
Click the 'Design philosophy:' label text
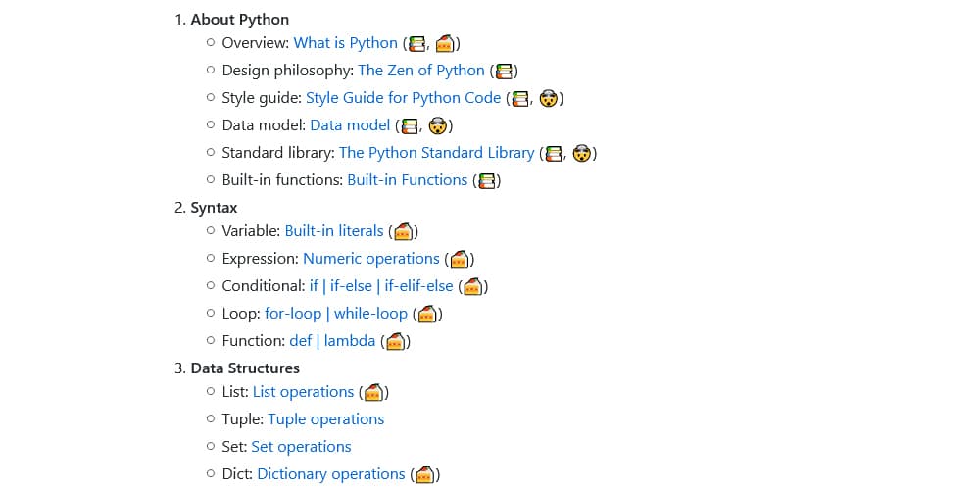(287, 71)
